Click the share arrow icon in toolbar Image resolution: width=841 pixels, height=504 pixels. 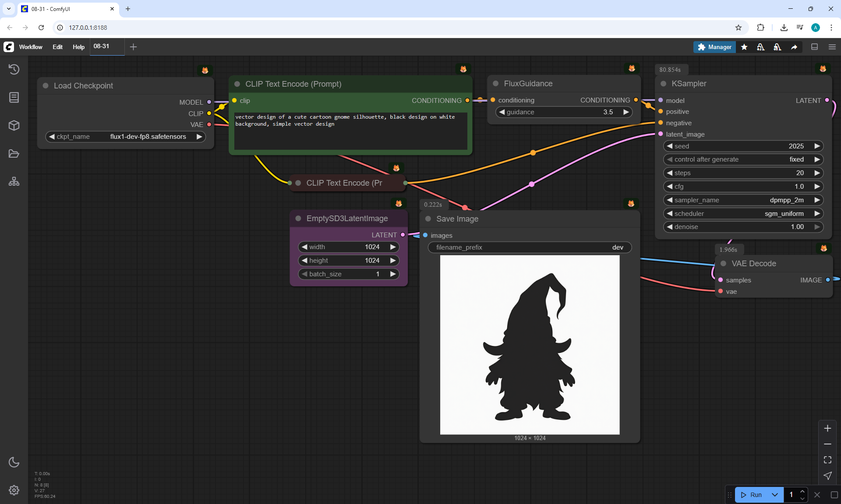click(x=794, y=47)
